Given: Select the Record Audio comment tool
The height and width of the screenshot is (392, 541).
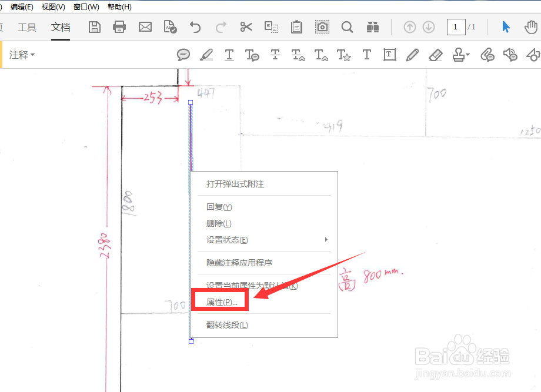Looking at the screenshot, I should pos(510,55).
